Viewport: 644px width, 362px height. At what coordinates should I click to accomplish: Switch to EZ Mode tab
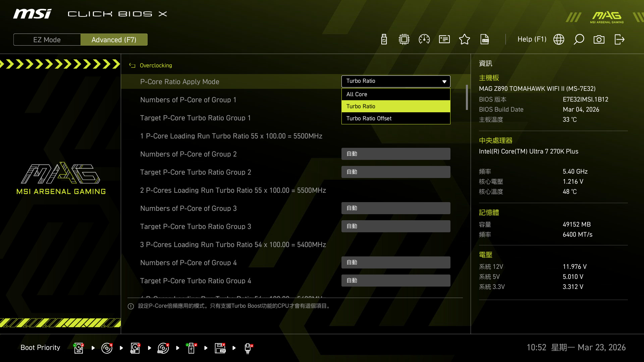click(x=47, y=40)
